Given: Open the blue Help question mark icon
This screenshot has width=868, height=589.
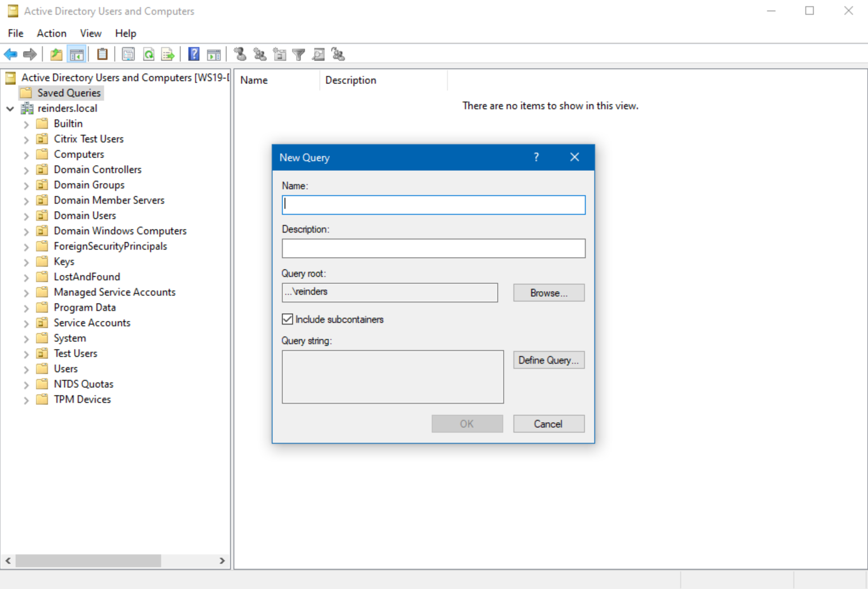Looking at the screenshot, I should (194, 54).
